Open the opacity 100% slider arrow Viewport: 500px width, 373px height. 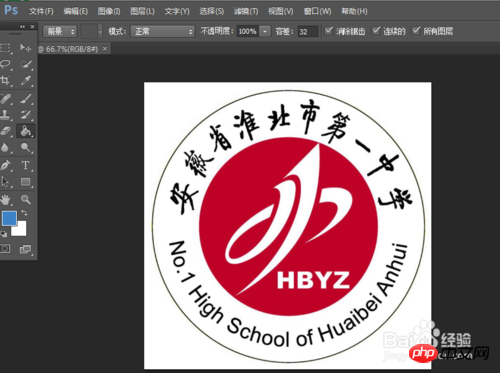(x=265, y=32)
